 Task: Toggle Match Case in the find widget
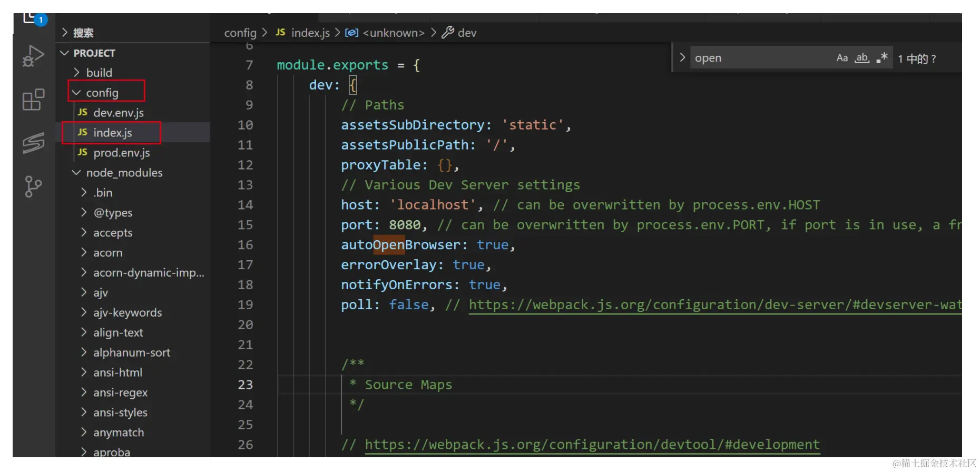(x=842, y=58)
